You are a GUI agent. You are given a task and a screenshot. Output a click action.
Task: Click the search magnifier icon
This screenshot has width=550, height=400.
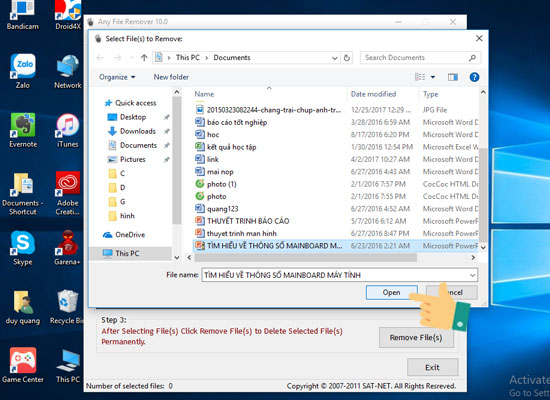tap(472, 58)
